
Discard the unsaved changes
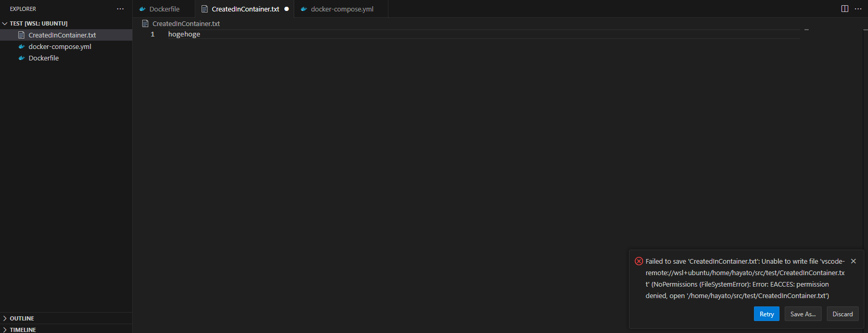point(842,314)
